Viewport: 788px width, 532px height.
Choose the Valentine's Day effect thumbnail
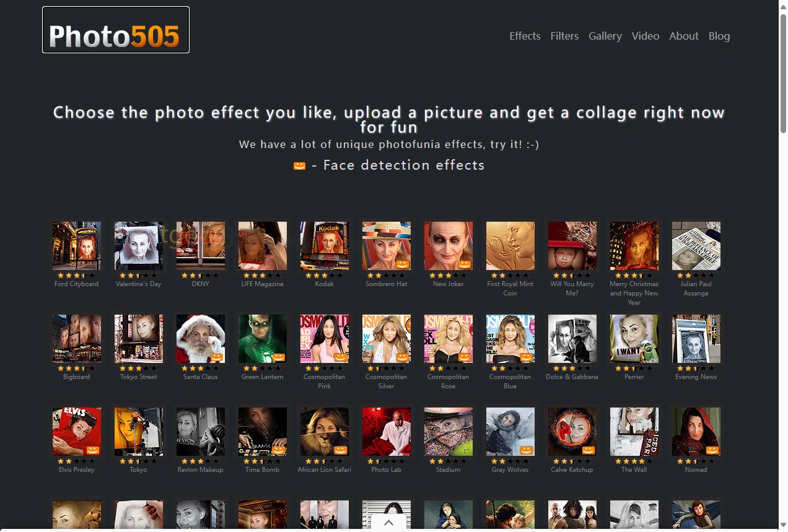click(139, 245)
